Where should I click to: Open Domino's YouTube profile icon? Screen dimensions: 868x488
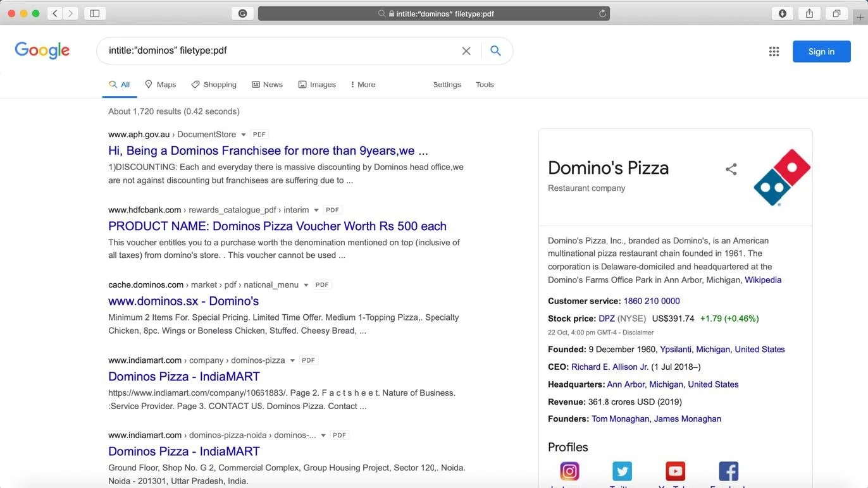[x=675, y=471]
